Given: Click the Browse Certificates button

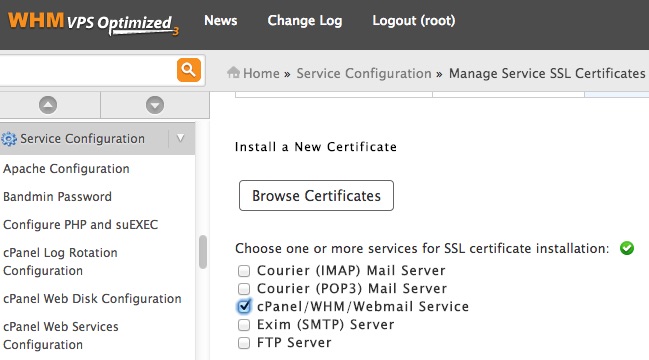Looking at the screenshot, I should click(316, 195).
